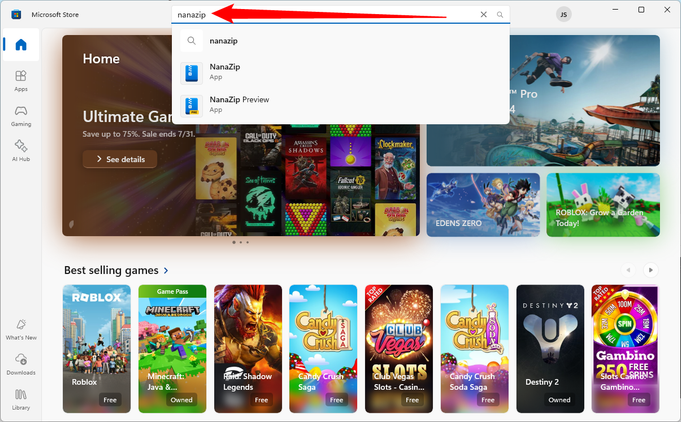Click the magnifier search icon in the search box
The height and width of the screenshot is (422, 681).
(500, 14)
